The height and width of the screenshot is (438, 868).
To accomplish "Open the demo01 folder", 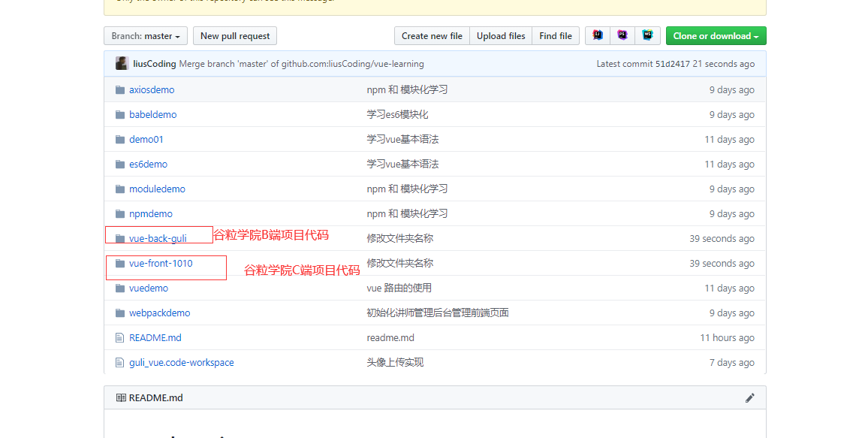I will (x=146, y=140).
